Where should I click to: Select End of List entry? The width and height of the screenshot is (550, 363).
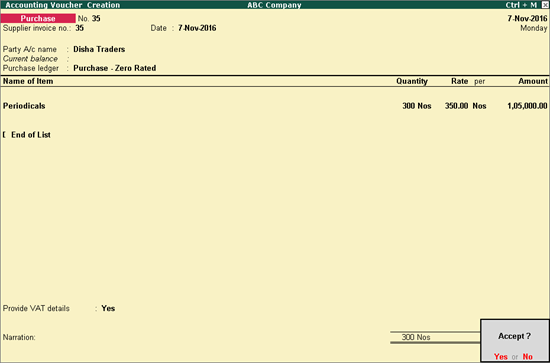[31, 135]
